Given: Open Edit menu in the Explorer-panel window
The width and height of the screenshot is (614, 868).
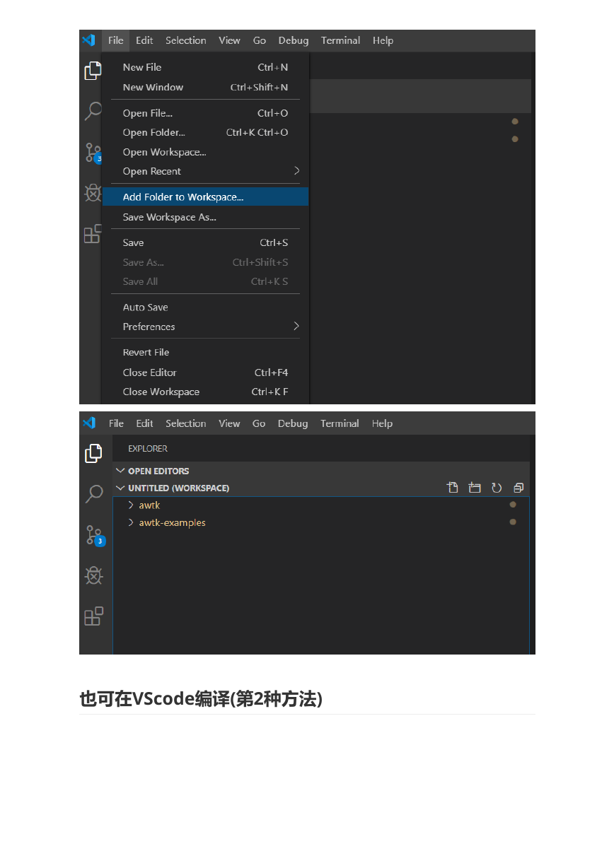Looking at the screenshot, I should click(x=144, y=423).
